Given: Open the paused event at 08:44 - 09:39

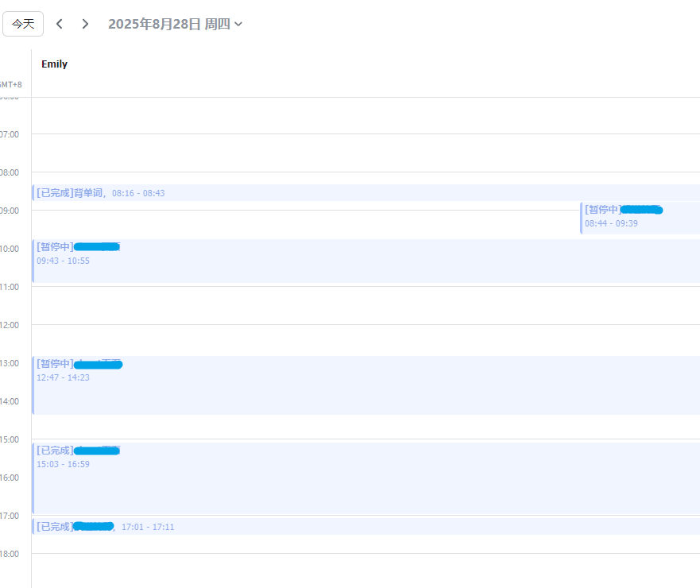Looking at the screenshot, I should click(640, 217).
